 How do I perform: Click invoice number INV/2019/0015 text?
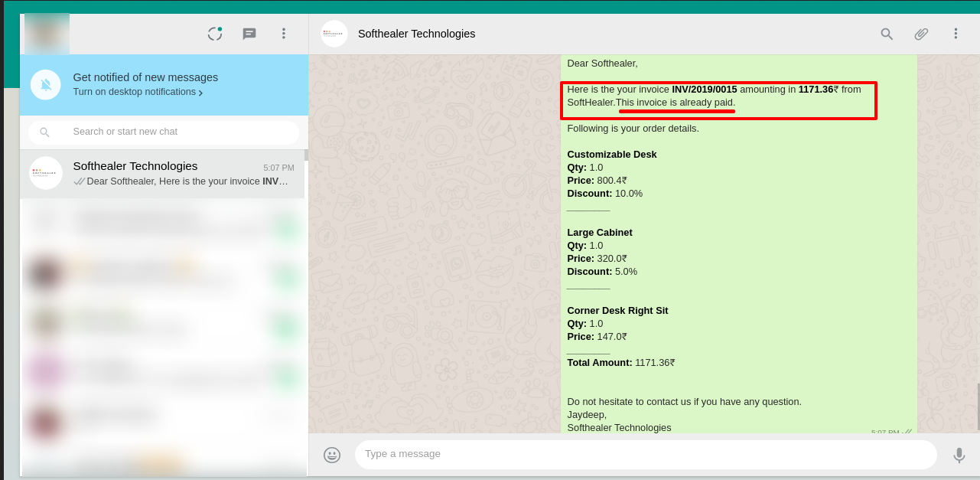click(x=705, y=89)
